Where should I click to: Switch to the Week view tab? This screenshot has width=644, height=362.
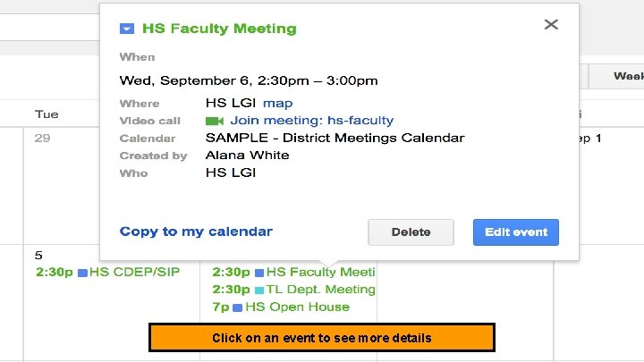click(x=627, y=77)
